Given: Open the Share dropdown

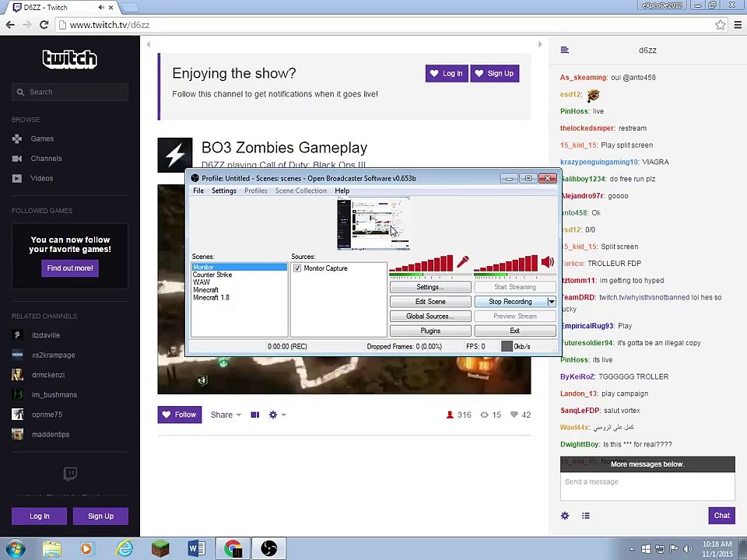Looking at the screenshot, I should [226, 415].
